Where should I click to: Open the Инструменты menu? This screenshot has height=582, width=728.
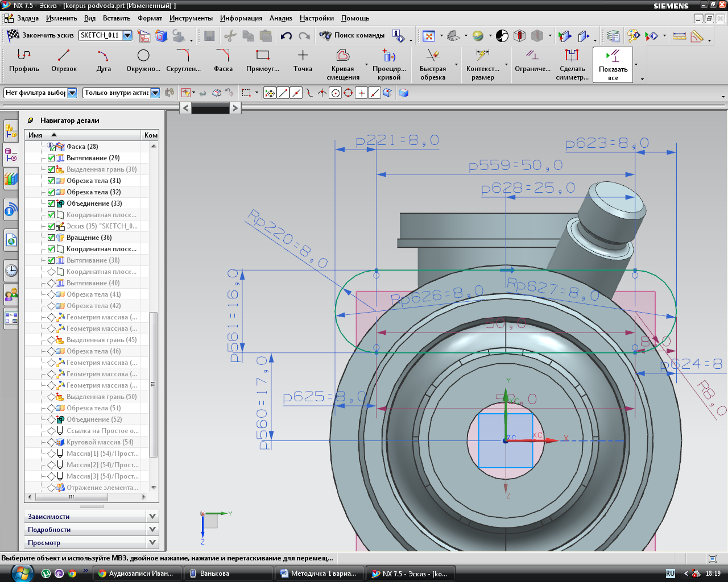point(191,18)
